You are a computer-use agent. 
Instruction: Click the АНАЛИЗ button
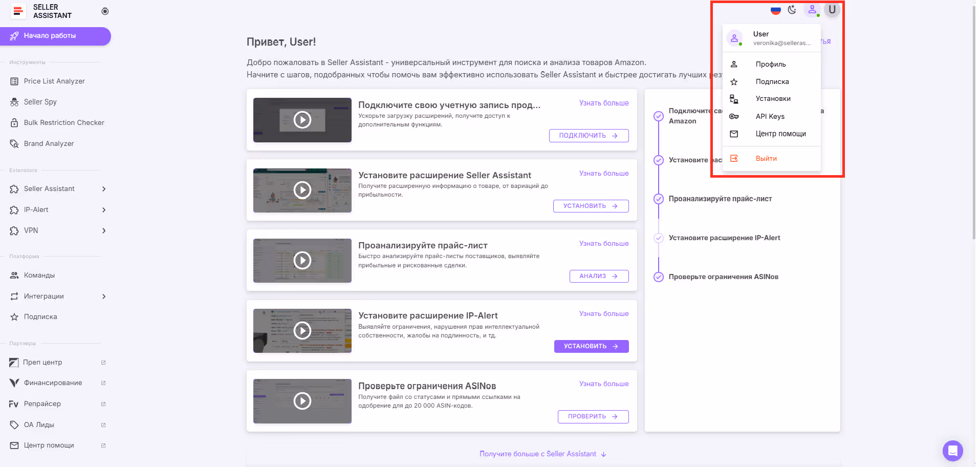tap(599, 276)
